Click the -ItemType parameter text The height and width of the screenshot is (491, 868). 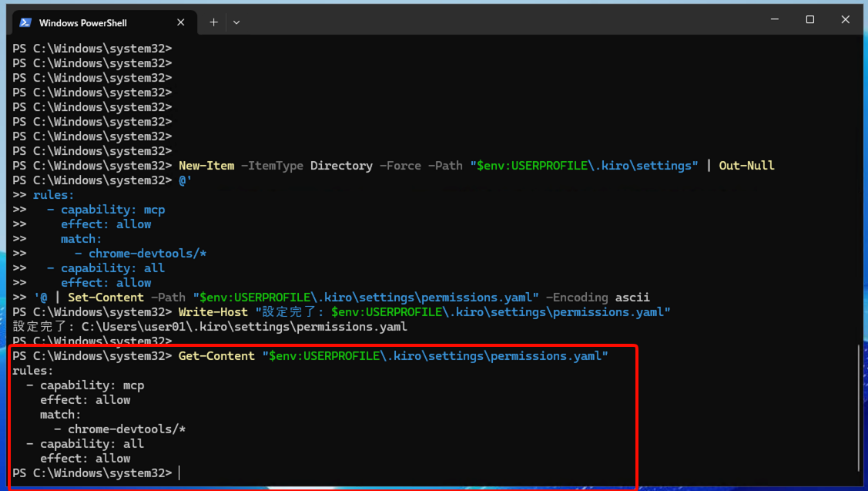click(x=272, y=165)
